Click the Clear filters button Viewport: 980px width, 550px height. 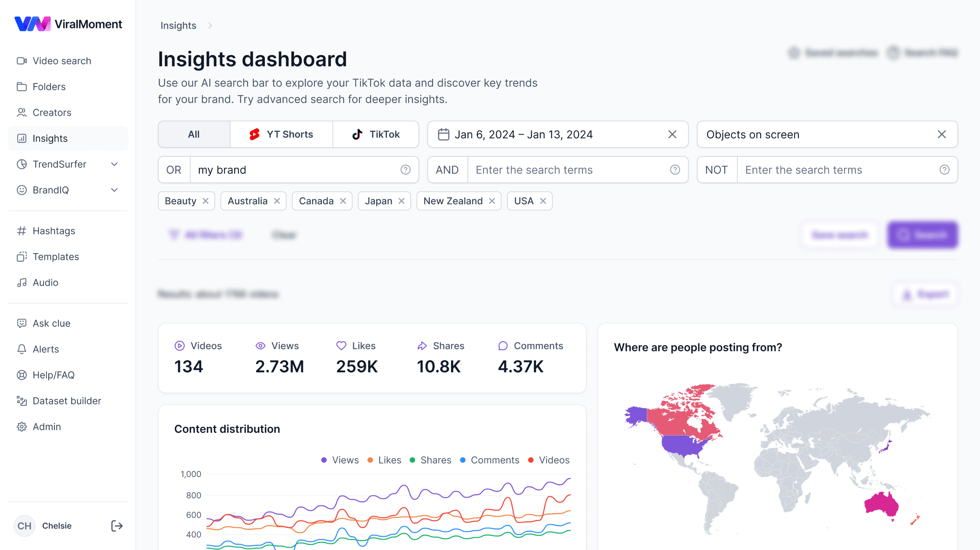[284, 235]
